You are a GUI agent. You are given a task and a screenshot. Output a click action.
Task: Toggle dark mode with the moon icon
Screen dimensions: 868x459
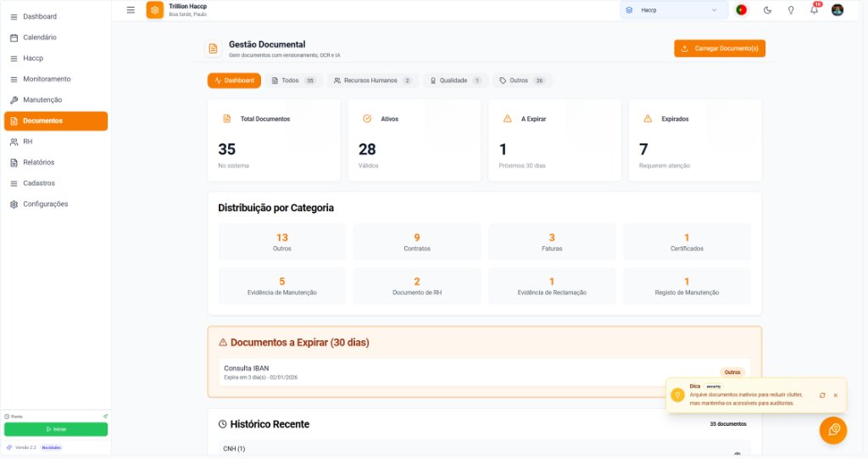(x=767, y=10)
